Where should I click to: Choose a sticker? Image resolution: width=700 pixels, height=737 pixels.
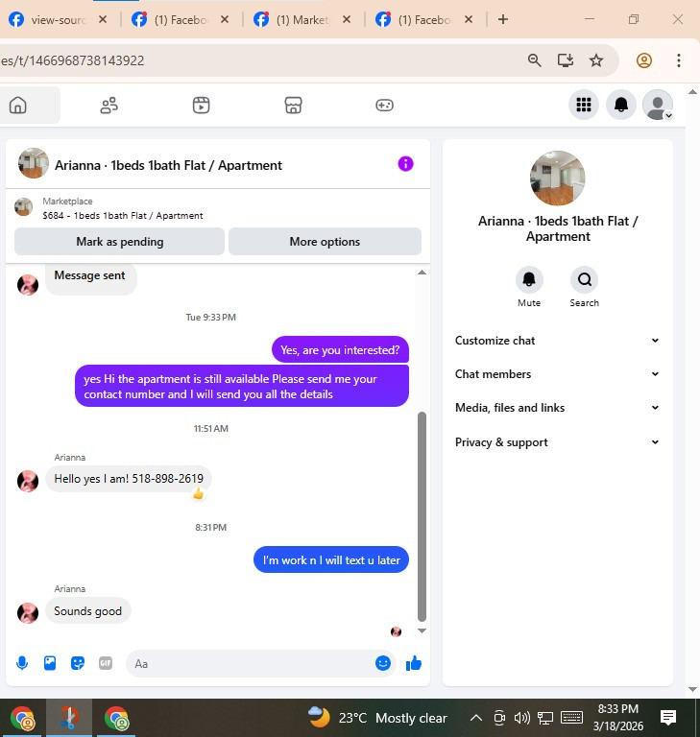pyautogui.click(x=78, y=663)
